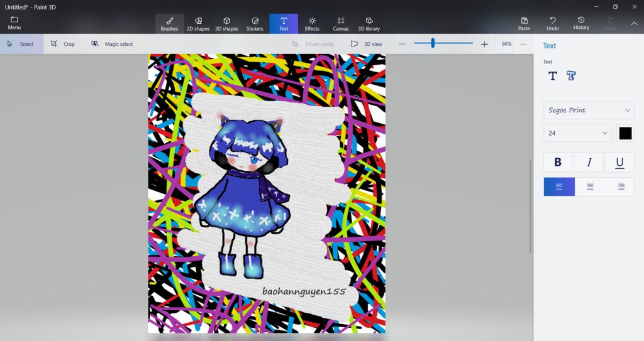Choose the 3D text icon
The width and height of the screenshot is (644, 341).
coord(571,76)
